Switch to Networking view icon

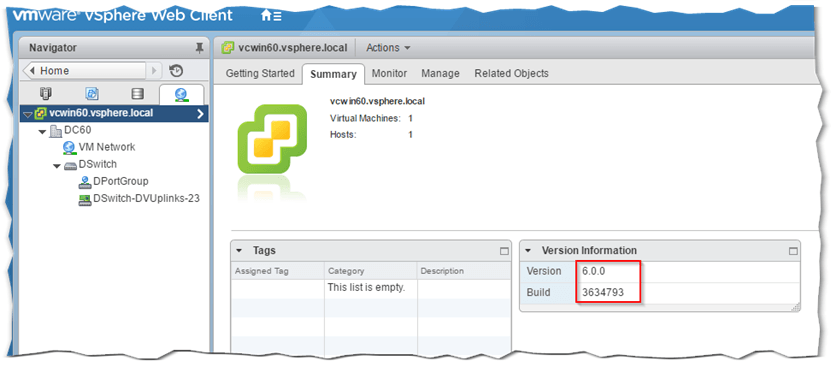click(x=181, y=94)
